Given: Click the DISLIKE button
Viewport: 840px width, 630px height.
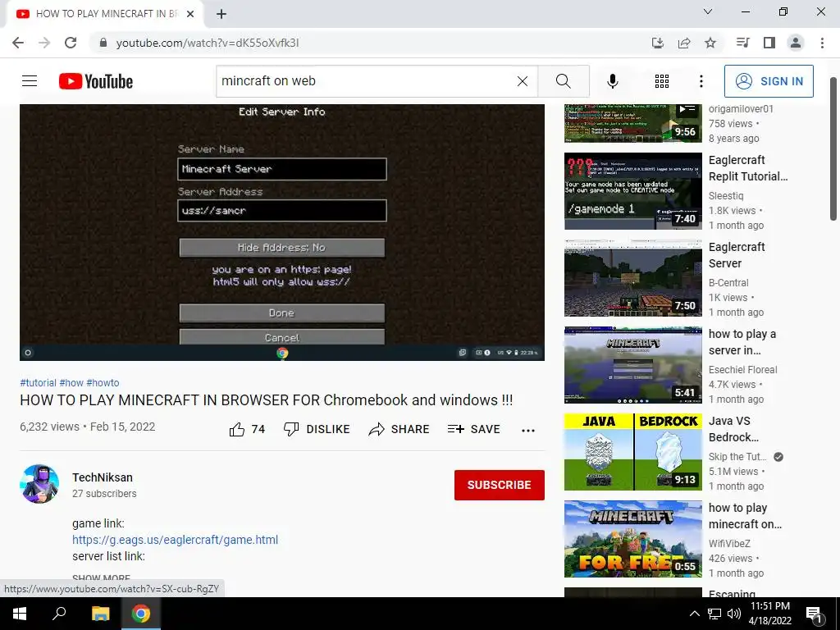Looking at the screenshot, I should (x=317, y=429).
